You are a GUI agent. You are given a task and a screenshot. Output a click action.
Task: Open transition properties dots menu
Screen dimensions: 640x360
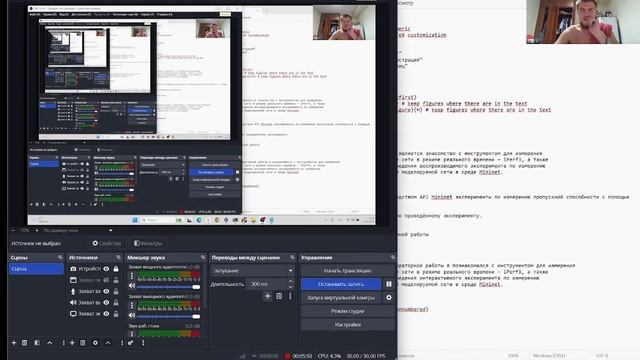(290, 296)
